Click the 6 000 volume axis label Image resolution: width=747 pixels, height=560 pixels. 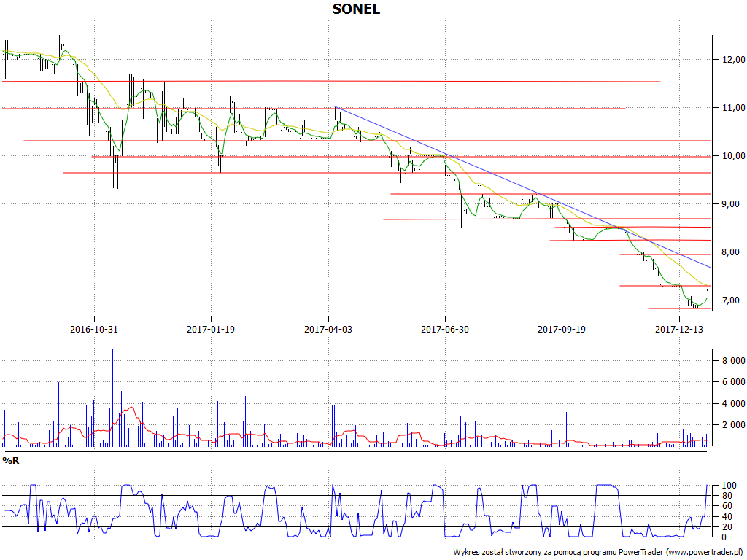tap(734, 382)
